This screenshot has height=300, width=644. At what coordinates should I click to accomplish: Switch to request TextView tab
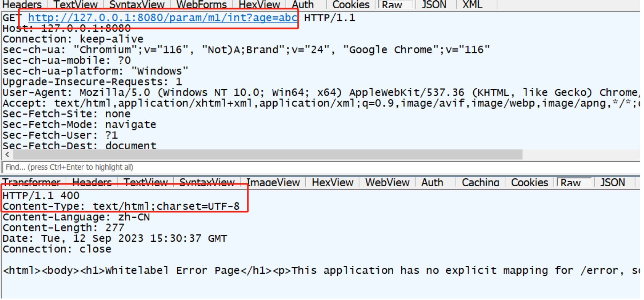click(x=75, y=5)
